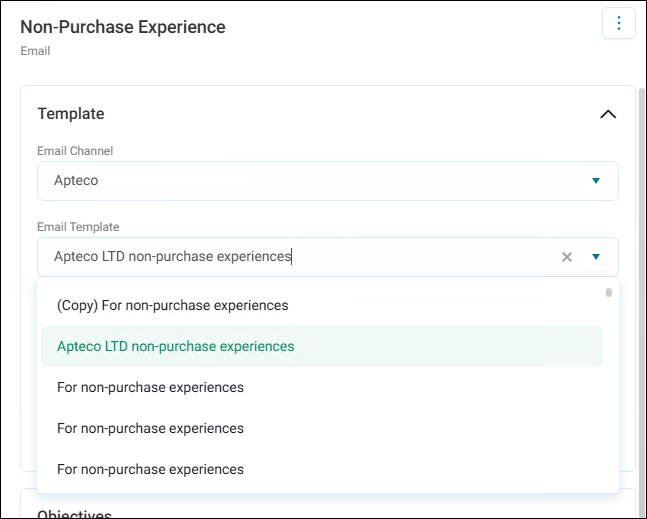Clear the Email Template field with X

coord(567,257)
